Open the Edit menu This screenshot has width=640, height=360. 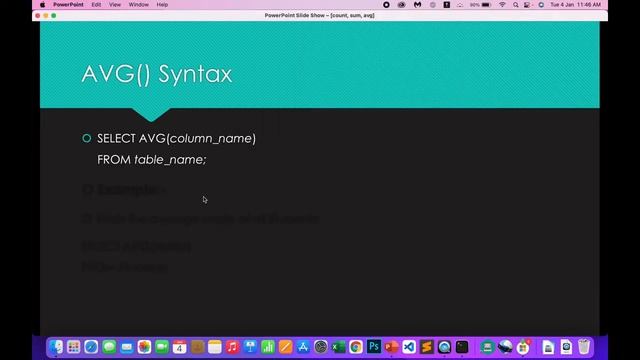coord(96,5)
